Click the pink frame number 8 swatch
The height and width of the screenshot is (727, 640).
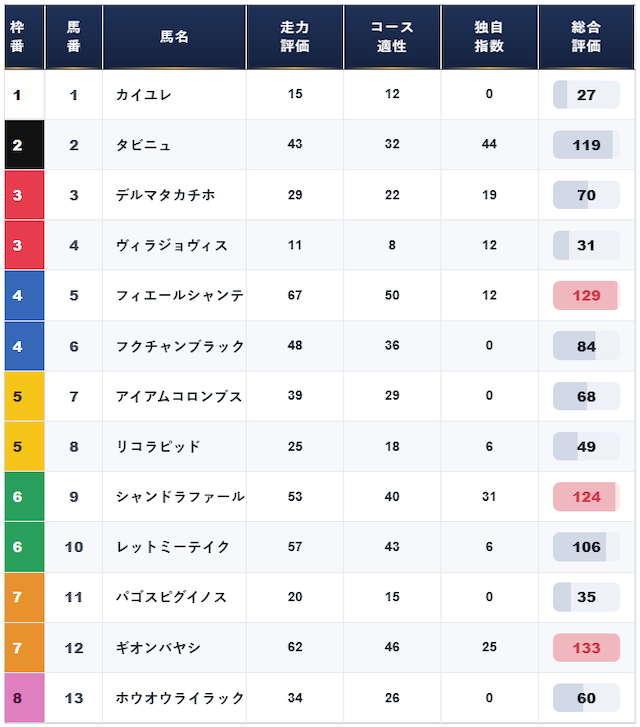point(25,698)
